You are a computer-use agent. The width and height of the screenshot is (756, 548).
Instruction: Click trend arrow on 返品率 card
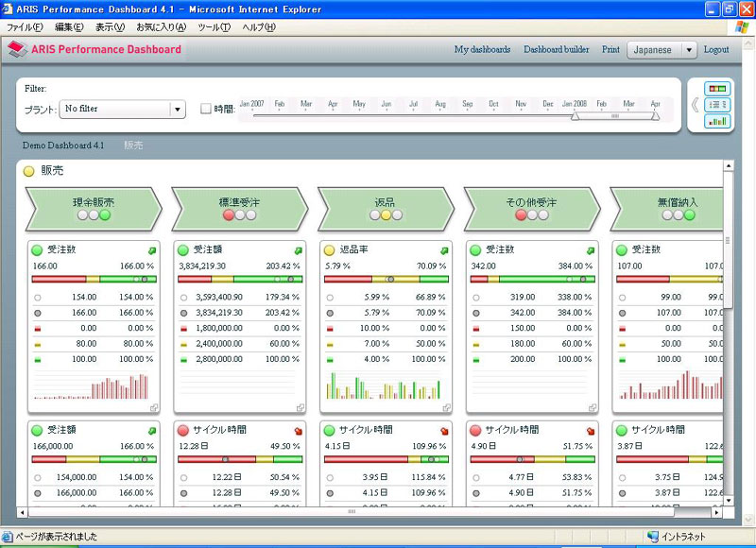click(444, 250)
